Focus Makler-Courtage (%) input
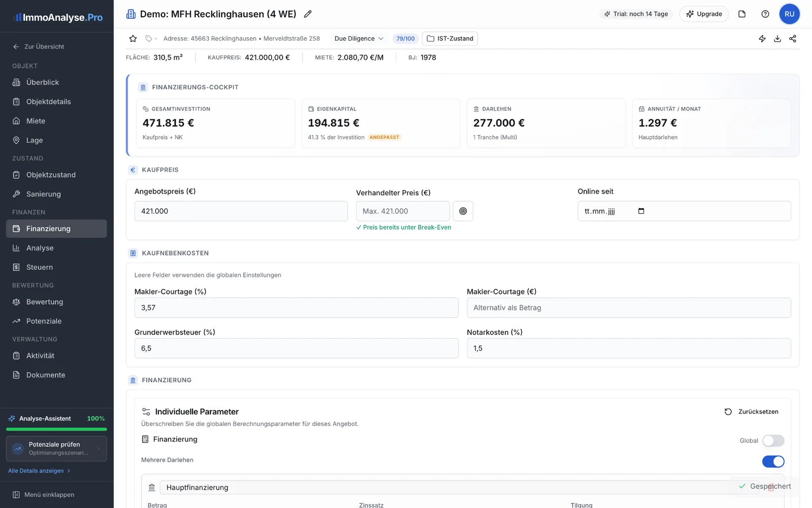 [296, 308]
